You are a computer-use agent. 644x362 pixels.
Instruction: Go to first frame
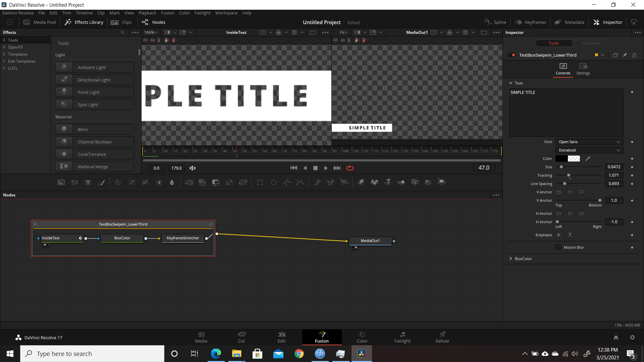click(x=293, y=168)
